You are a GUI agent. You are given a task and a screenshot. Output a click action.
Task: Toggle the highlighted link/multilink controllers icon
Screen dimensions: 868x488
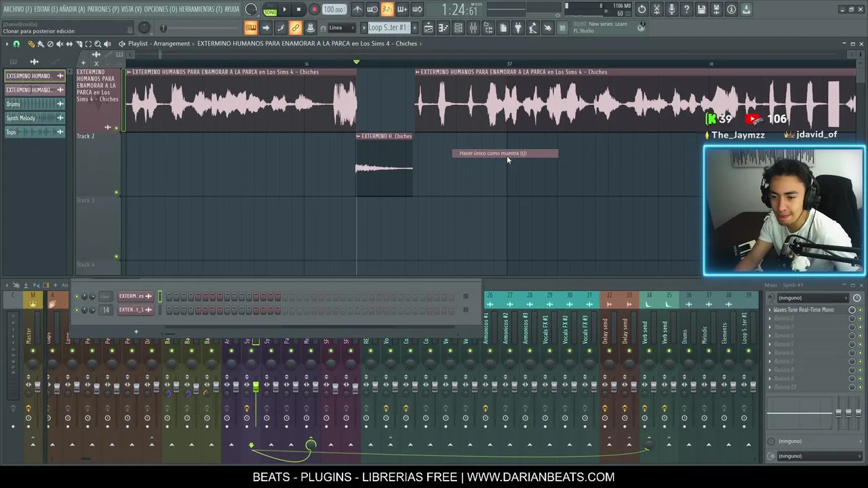(x=296, y=28)
